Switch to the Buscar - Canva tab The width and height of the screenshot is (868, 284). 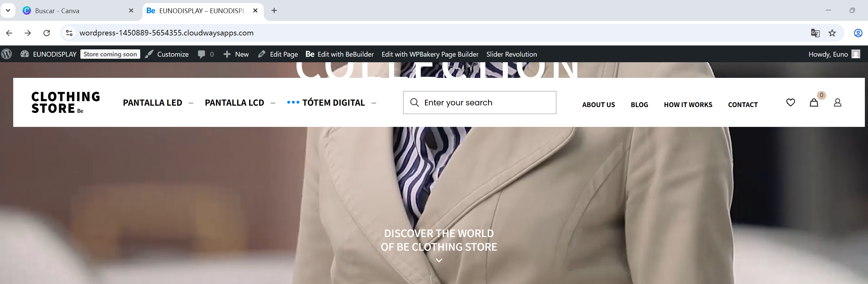[78, 11]
